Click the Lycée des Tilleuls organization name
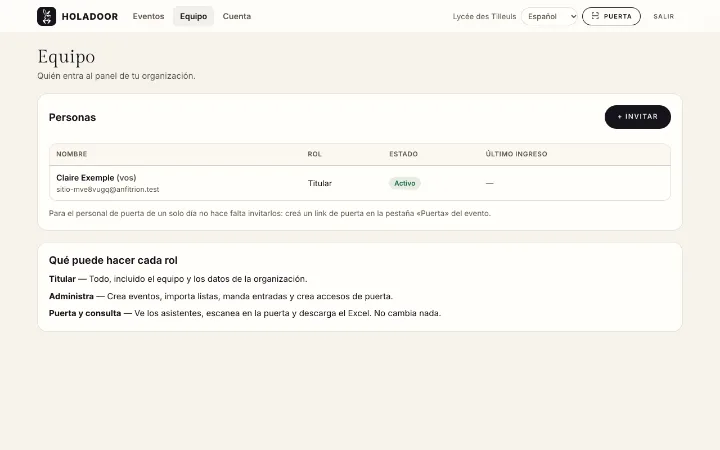The image size is (720, 450). (484, 17)
